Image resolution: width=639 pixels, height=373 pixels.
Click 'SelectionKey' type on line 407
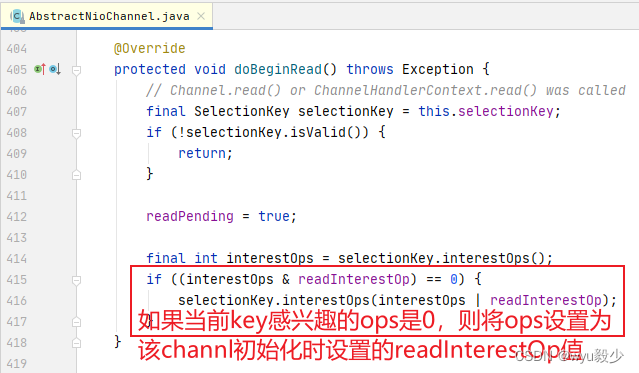[x=242, y=111]
